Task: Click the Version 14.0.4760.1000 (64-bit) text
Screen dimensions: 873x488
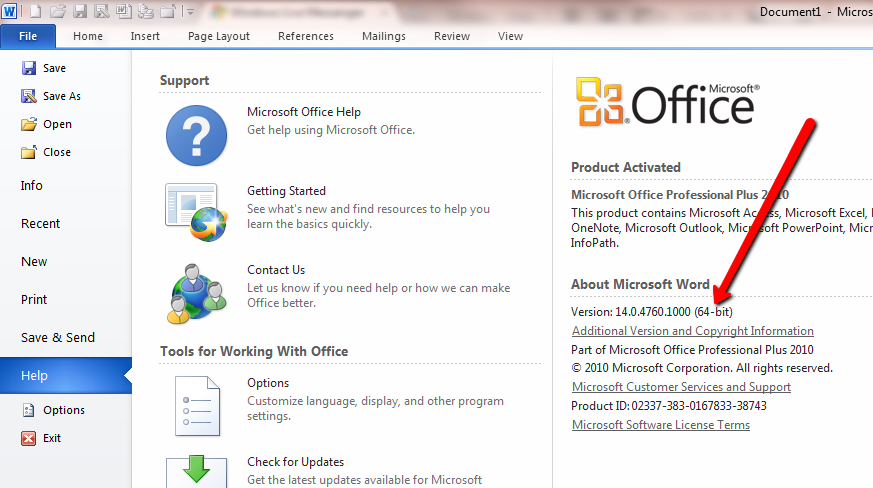Action: click(x=651, y=312)
